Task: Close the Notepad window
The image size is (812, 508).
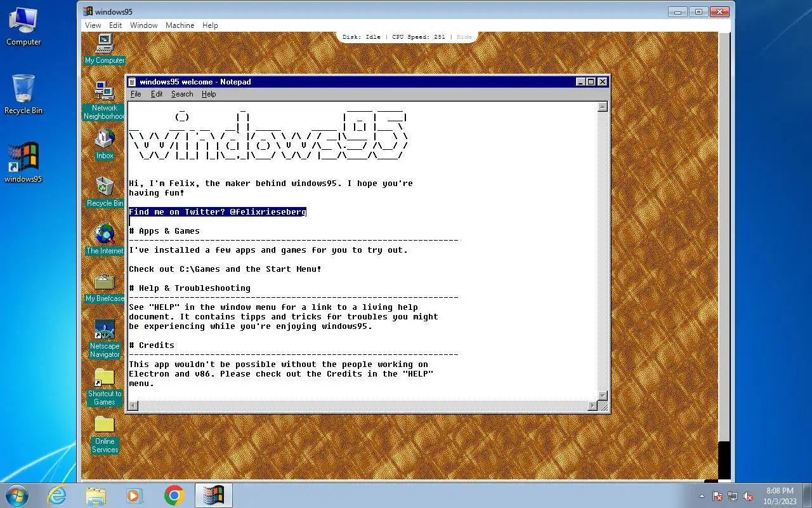Action: (603, 82)
